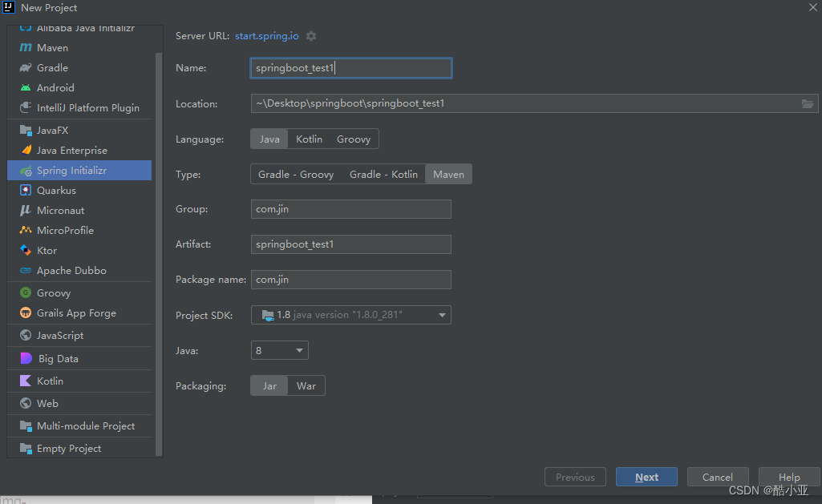The height and width of the screenshot is (504, 822).
Task: Cancel the New Project dialog
Action: click(x=718, y=477)
